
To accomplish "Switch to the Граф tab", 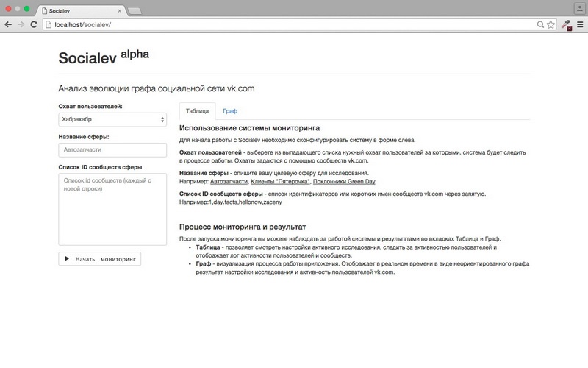I will click(230, 111).
